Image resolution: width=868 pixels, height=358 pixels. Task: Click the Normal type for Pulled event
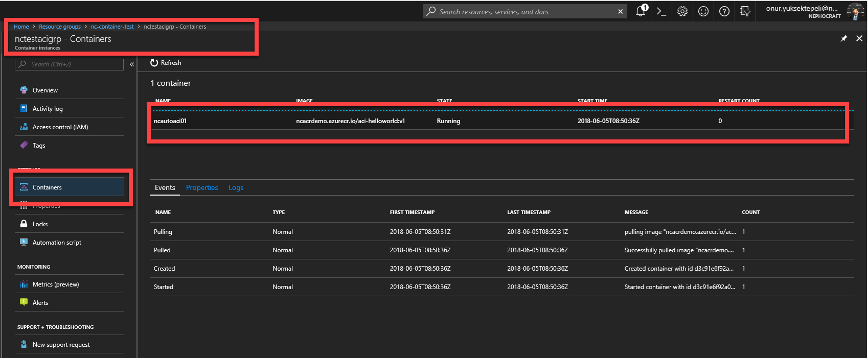pyautogui.click(x=283, y=250)
